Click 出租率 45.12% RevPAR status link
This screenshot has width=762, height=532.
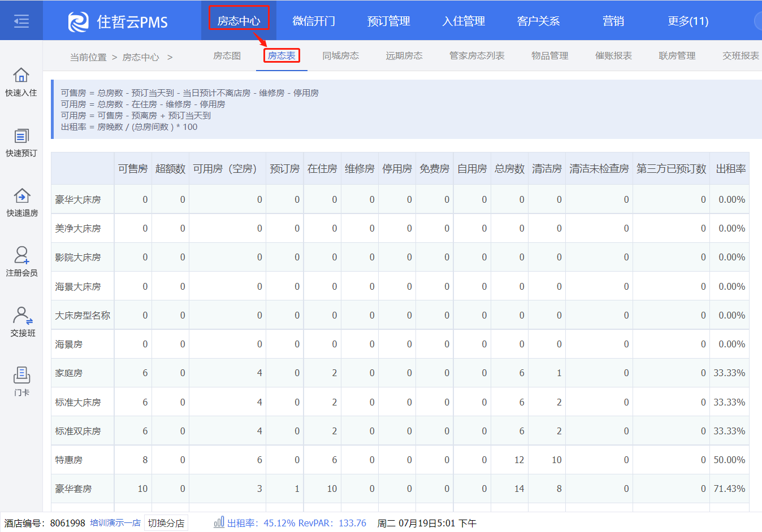297,523
